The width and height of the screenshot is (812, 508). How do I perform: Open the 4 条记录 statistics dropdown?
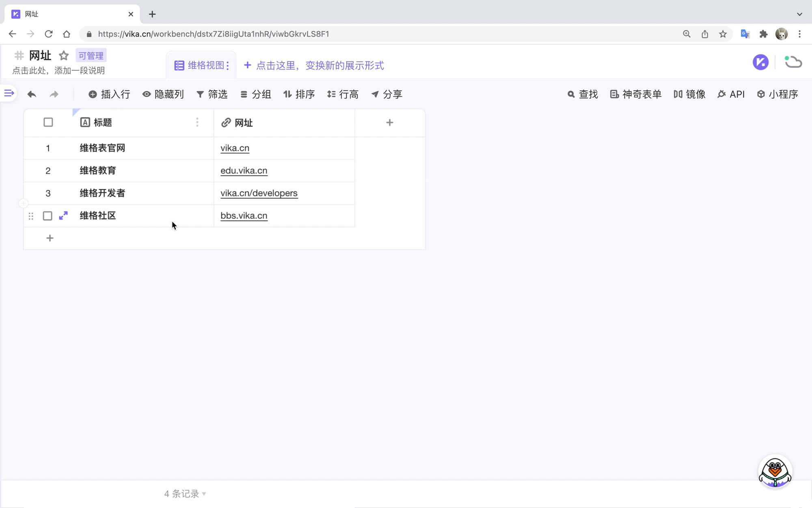click(x=185, y=494)
